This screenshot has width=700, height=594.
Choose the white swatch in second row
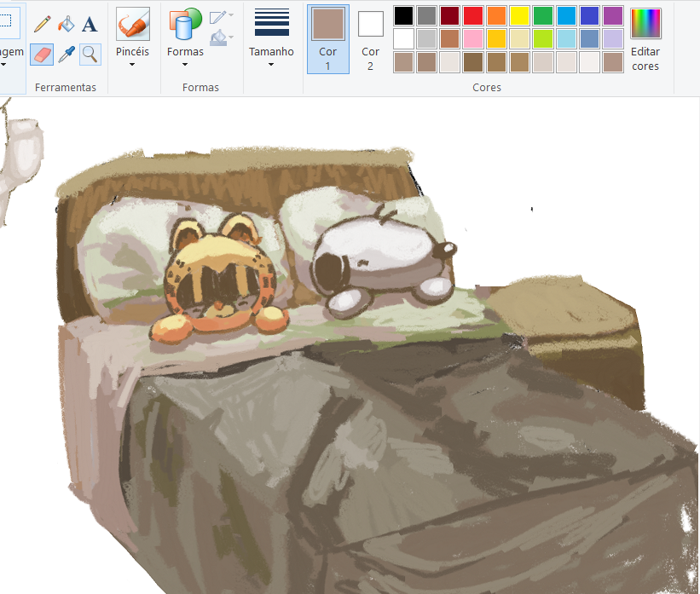point(403,39)
